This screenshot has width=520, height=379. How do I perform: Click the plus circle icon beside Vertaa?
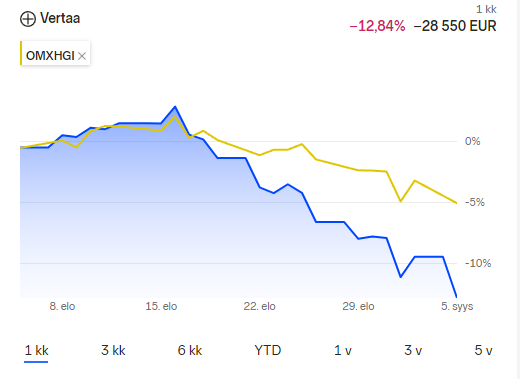tap(28, 19)
